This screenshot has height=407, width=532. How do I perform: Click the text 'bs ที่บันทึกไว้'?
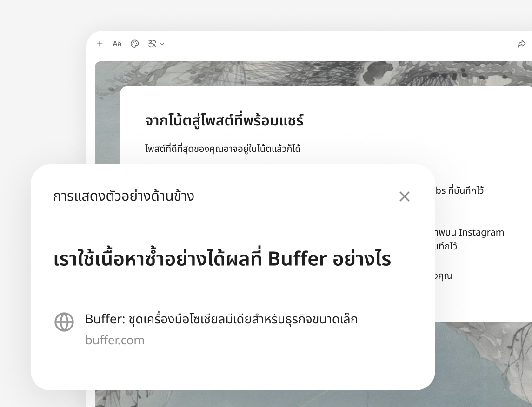459,190
